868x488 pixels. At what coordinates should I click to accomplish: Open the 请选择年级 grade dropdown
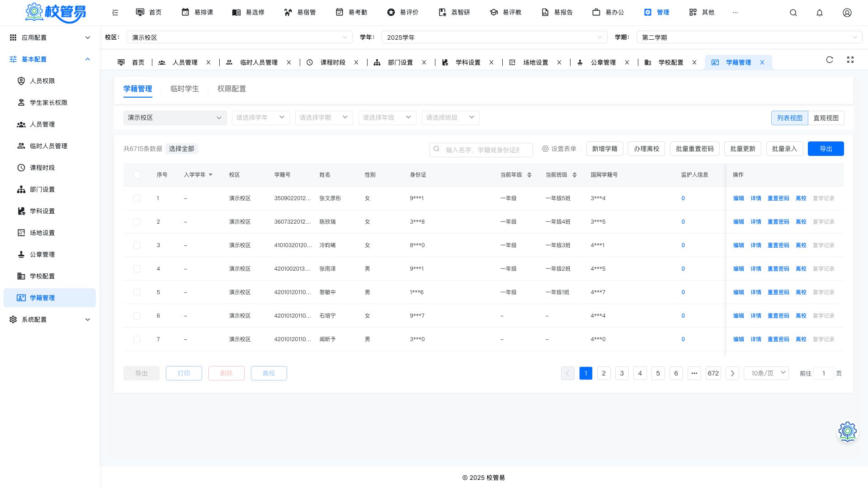(x=387, y=117)
